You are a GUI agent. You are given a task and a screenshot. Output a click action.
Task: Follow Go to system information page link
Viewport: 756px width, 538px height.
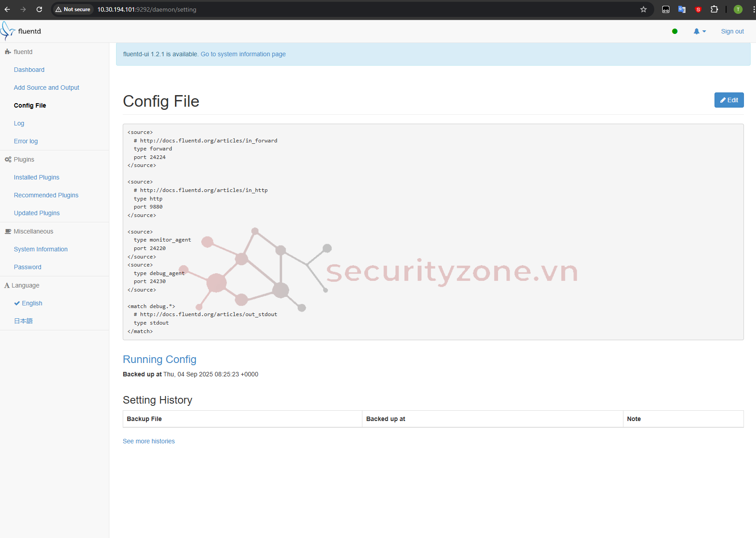tap(243, 54)
